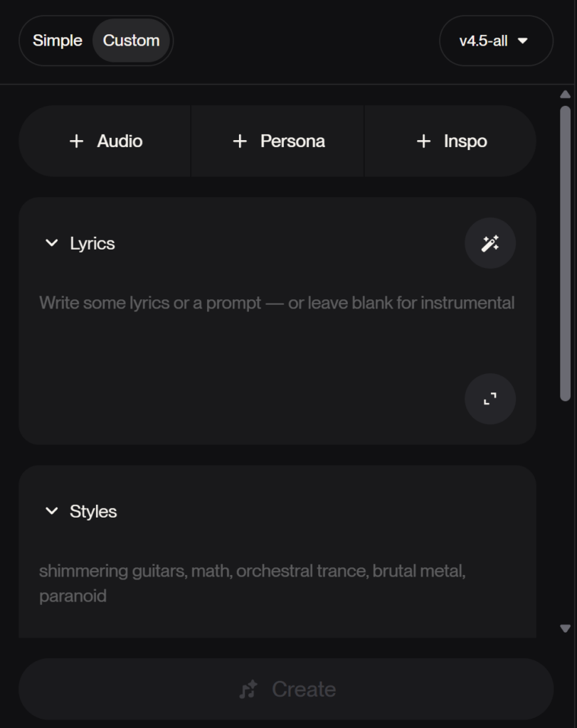The height and width of the screenshot is (728, 577).
Task: Click the vertical scrollbar thumb
Action: pyautogui.click(x=566, y=252)
